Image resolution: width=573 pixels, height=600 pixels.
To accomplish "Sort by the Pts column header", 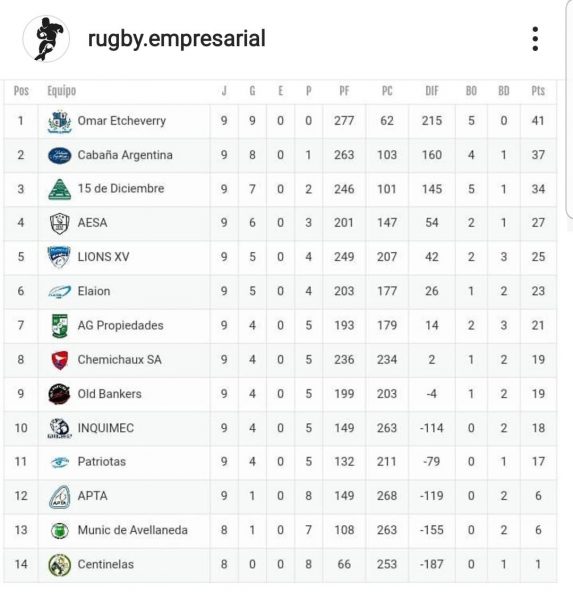I will (538, 91).
